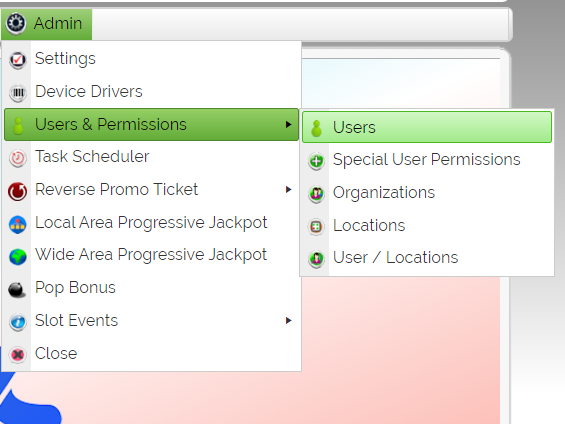Screen dimensions: 565x424
Task: Click the Special User Permissions plus icon
Action: tap(316, 161)
